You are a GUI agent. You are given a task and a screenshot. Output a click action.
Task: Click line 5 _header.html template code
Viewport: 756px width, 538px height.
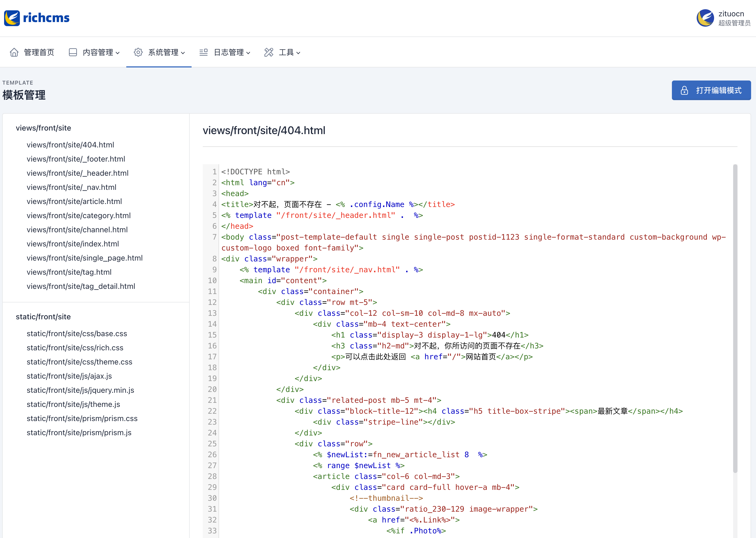(x=322, y=215)
